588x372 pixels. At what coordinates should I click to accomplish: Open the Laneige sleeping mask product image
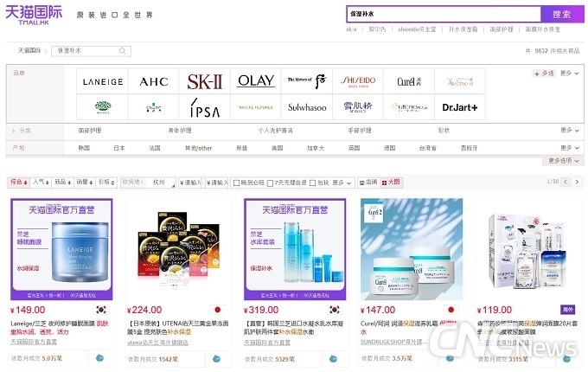click(x=61, y=249)
